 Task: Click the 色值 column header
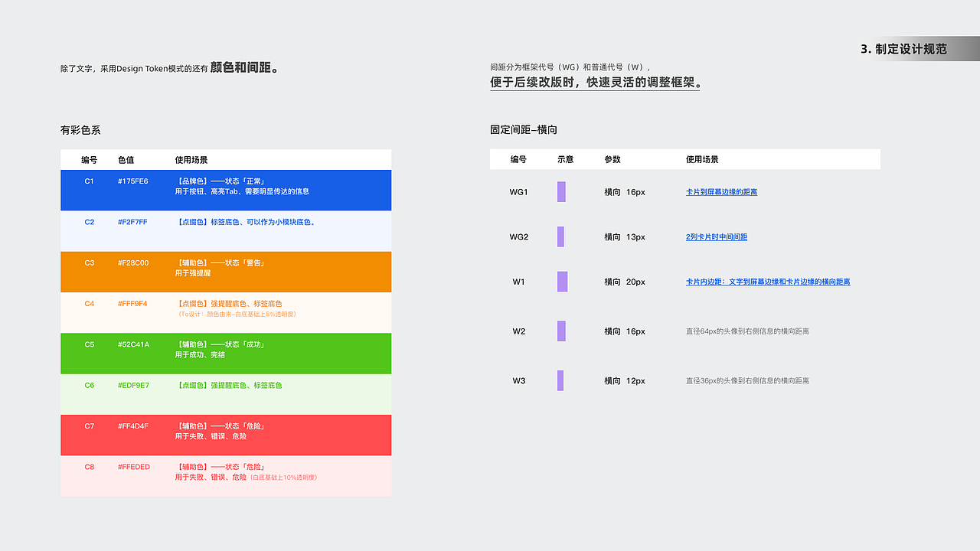[126, 160]
